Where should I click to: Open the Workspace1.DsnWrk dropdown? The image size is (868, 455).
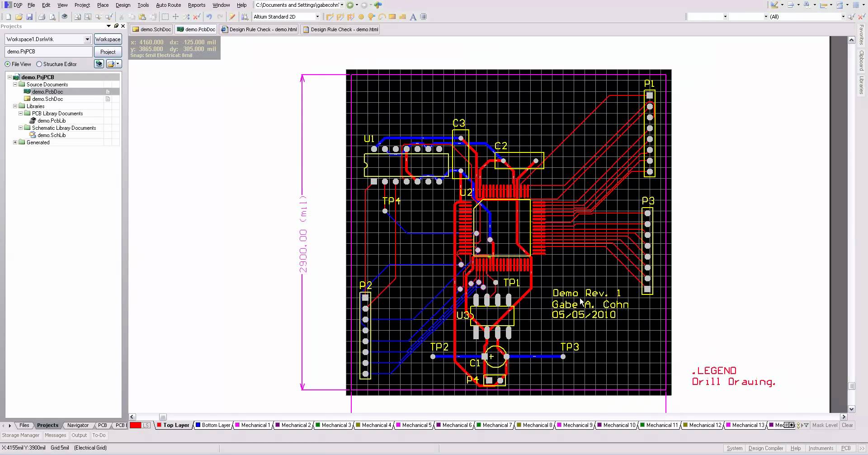(x=87, y=39)
